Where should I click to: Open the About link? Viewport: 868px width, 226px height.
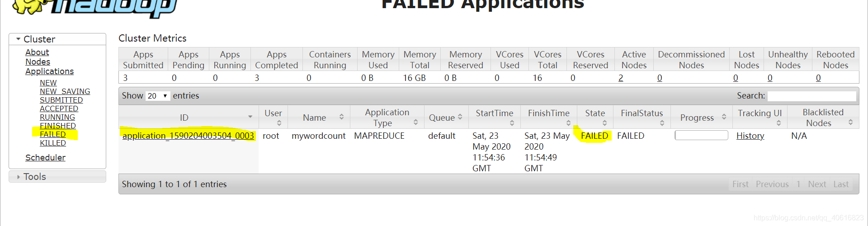pyautogui.click(x=37, y=52)
